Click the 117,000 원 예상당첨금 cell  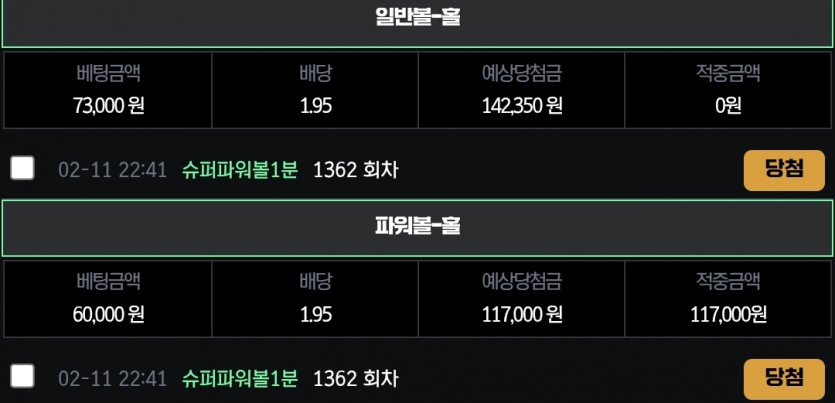(521, 299)
